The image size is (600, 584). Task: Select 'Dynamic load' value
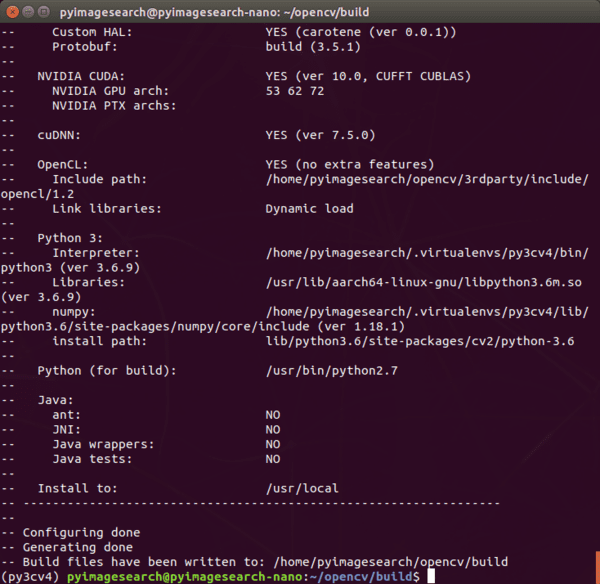tap(309, 209)
